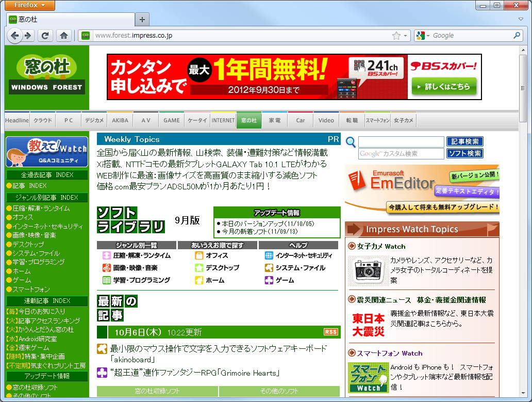This screenshot has height=402, width=532.
Task: Click the yellow ホーム house icon
Action: (199, 280)
